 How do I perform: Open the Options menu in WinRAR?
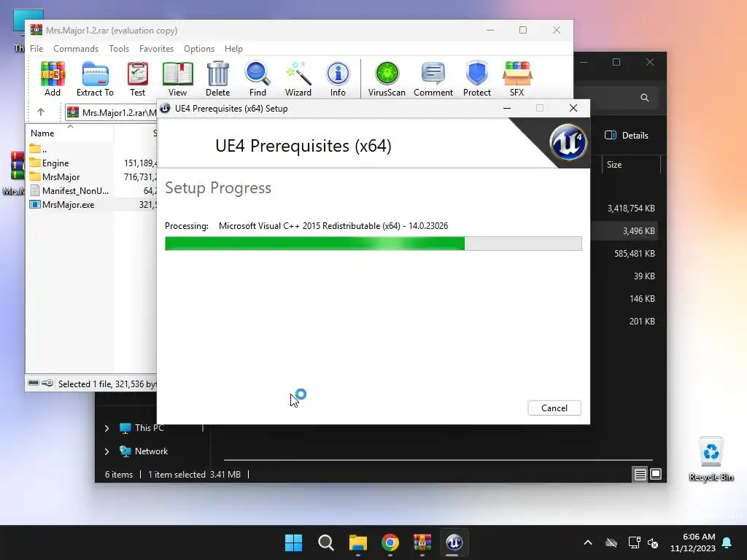[x=199, y=49]
